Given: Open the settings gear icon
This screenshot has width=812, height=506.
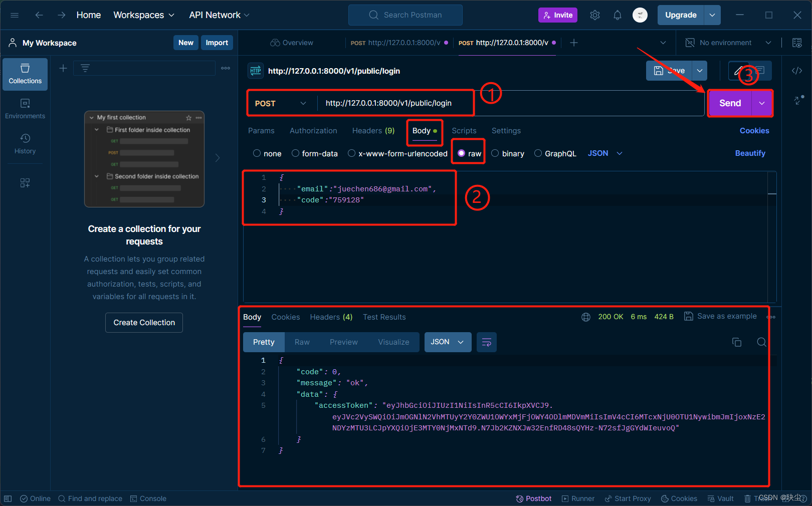Looking at the screenshot, I should pyautogui.click(x=595, y=15).
